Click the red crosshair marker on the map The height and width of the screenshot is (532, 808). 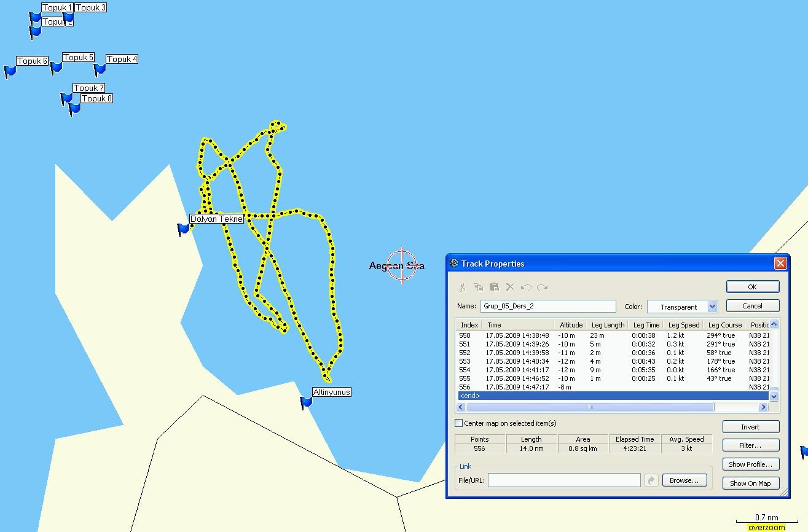coord(402,265)
